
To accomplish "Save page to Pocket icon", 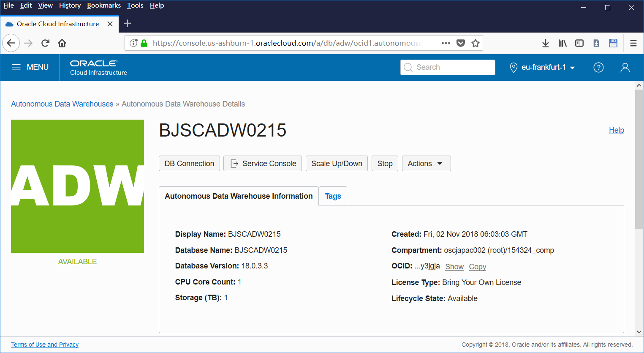I will tap(461, 43).
